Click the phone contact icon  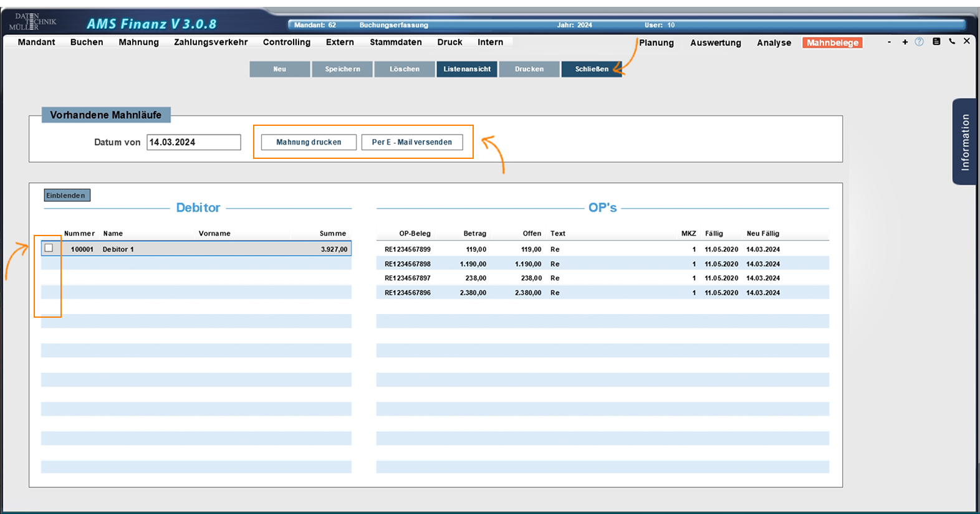coord(952,42)
